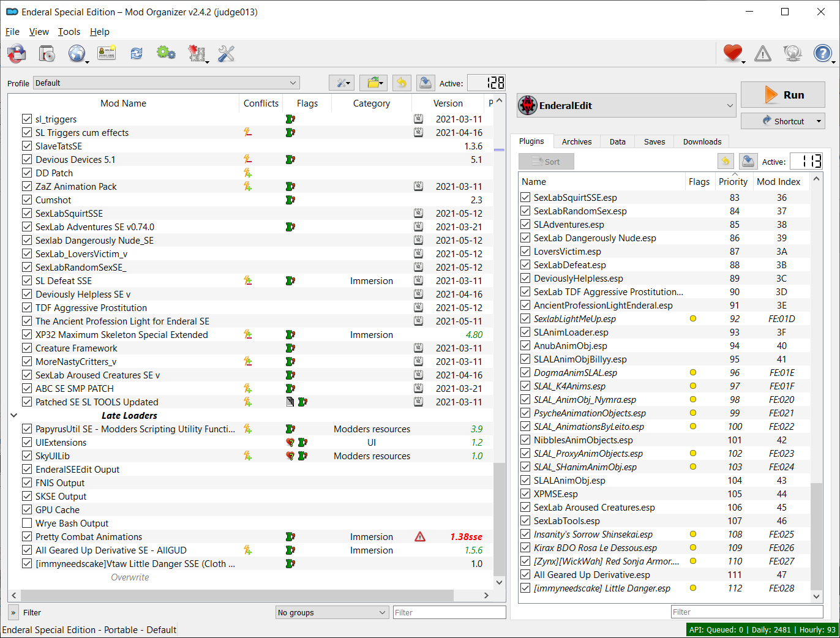
Task: Click the notes icon on Patched SE SL TOOLS Updated
Action: [x=290, y=402]
